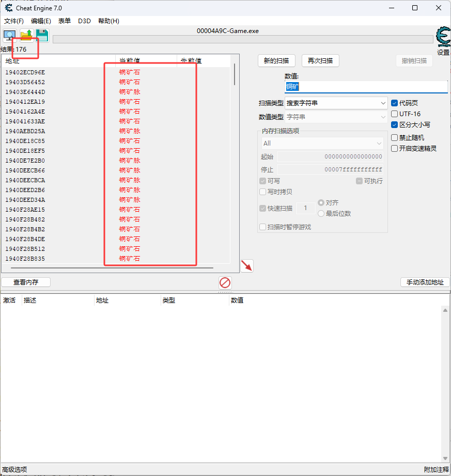
Task: Click the 停止 stop address field
Action: coord(330,169)
